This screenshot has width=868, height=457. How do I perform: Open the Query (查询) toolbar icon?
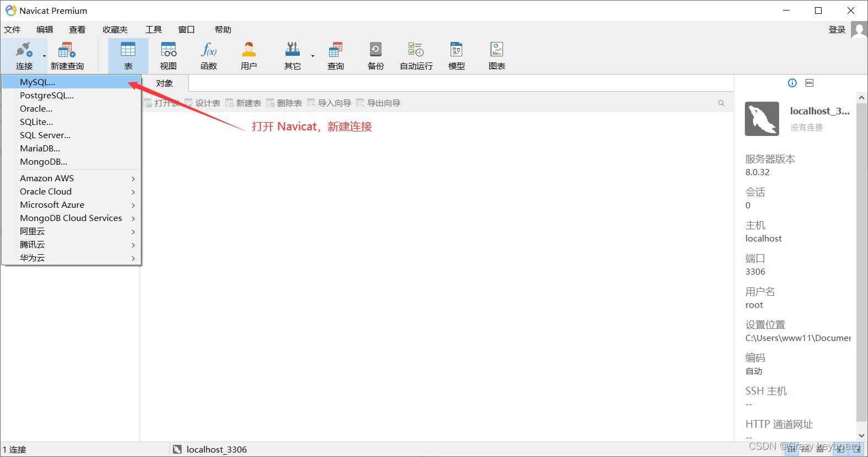point(336,55)
